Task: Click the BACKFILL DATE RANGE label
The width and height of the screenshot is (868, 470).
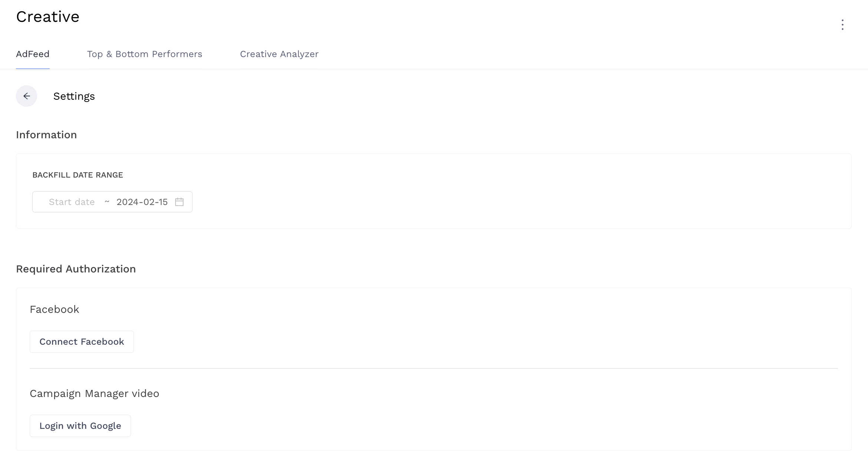Action: coord(78,175)
